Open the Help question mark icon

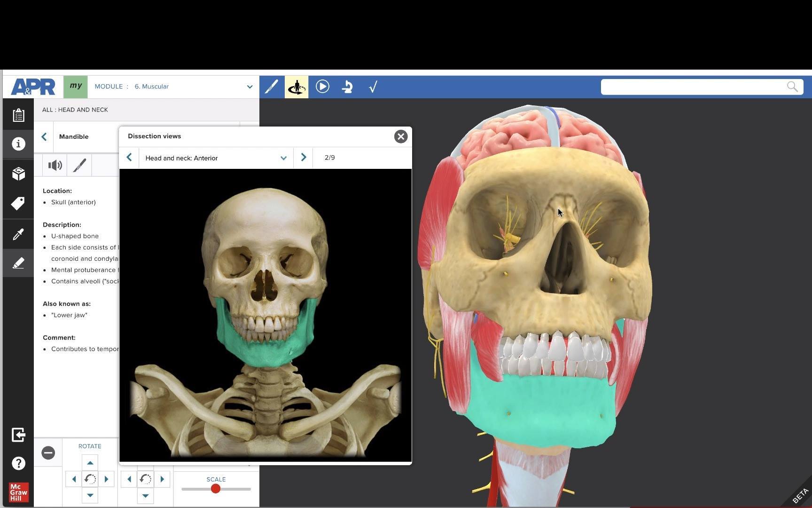point(18,464)
